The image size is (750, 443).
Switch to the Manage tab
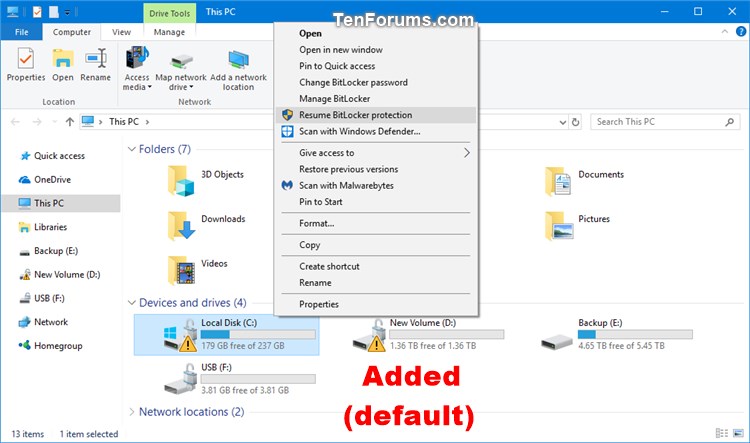click(169, 32)
